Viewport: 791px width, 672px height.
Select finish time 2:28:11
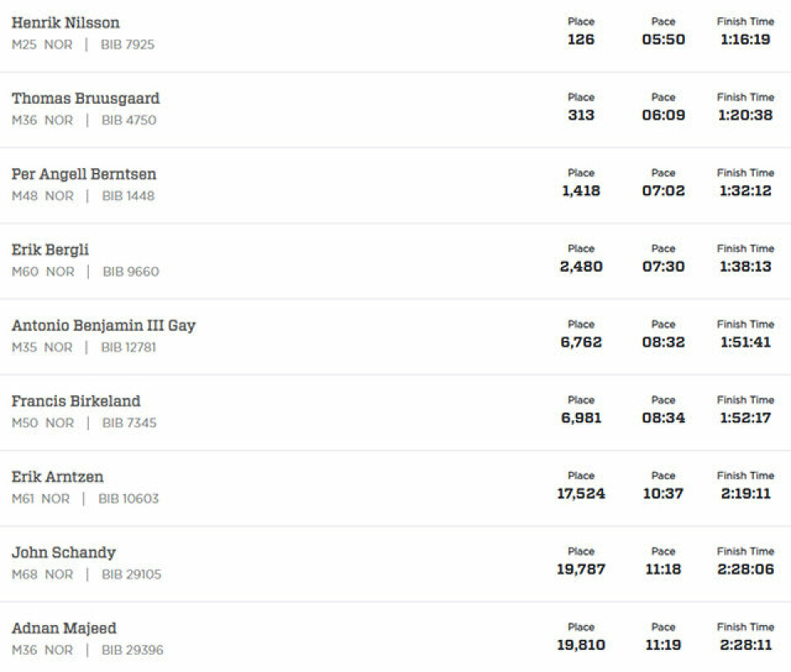click(x=745, y=645)
